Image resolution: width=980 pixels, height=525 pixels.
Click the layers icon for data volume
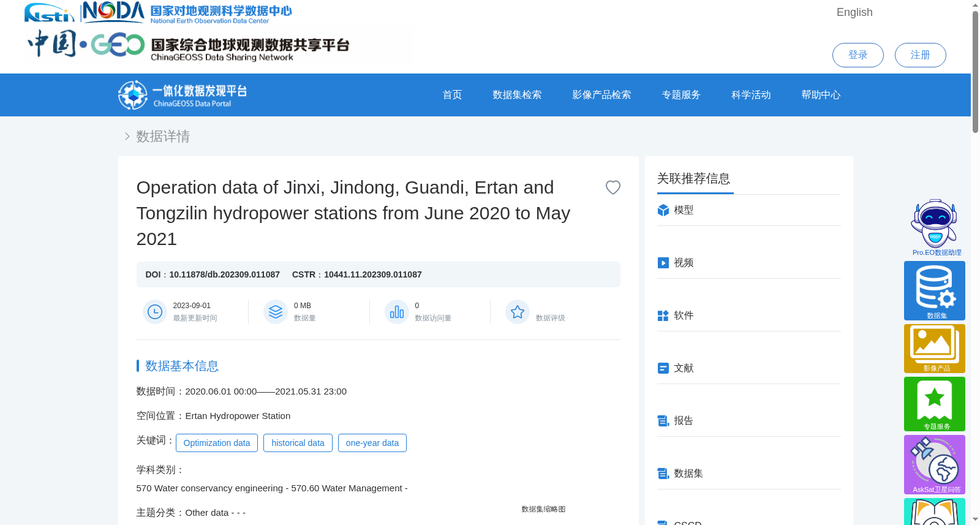point(276,312)
